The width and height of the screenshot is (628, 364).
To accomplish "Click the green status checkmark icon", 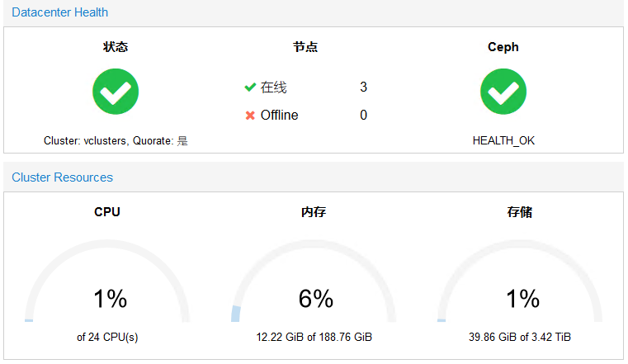I will click(116, 92).
